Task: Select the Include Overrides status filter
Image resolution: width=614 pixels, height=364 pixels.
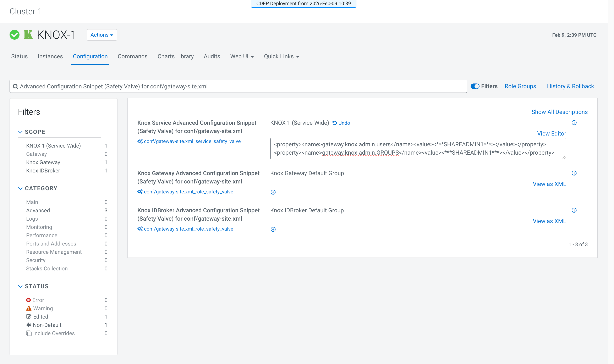Action: pos(54,333)
